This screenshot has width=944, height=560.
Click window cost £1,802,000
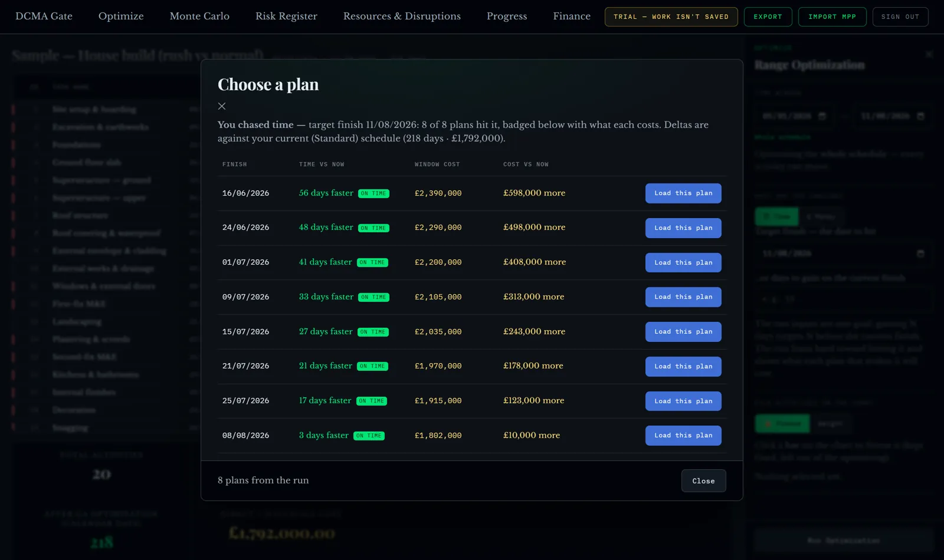(x=438, y=436)
